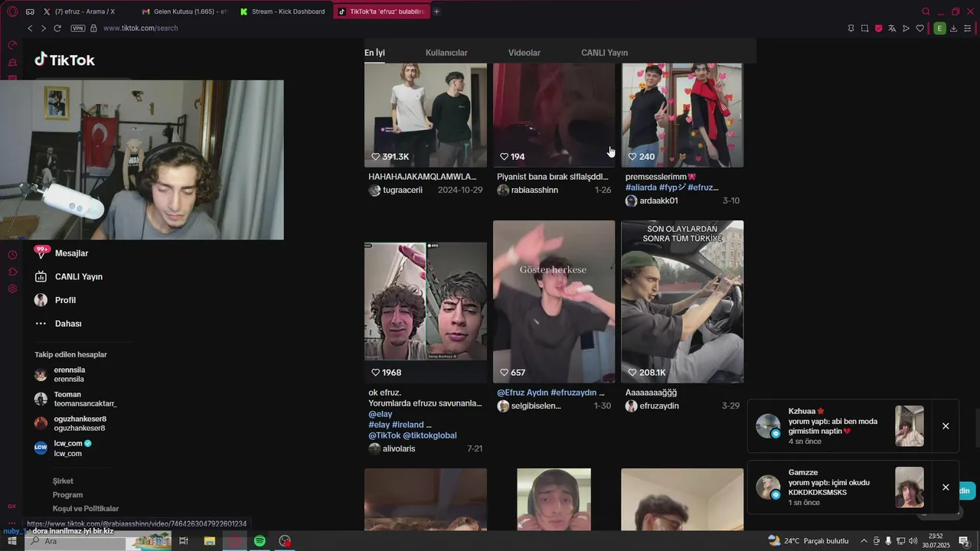Switch to the Gelen Kutusu Gmail tab
Viewport: 980px width, 551px height.
tap(185, 11)
